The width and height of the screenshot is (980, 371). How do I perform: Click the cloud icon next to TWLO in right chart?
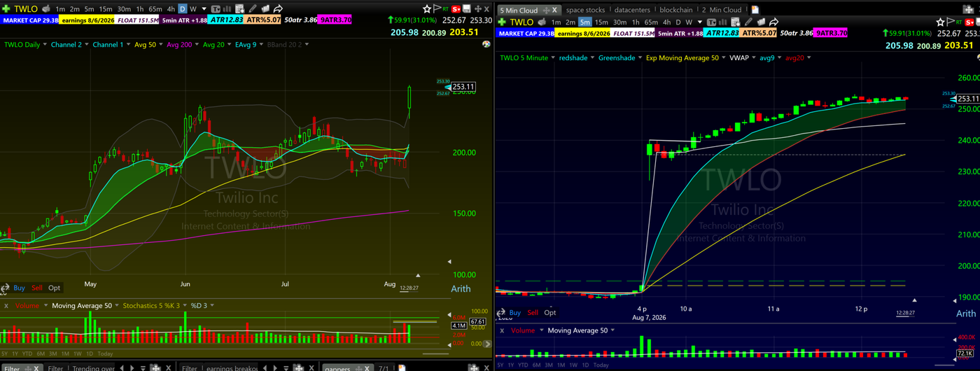(542, 22)
